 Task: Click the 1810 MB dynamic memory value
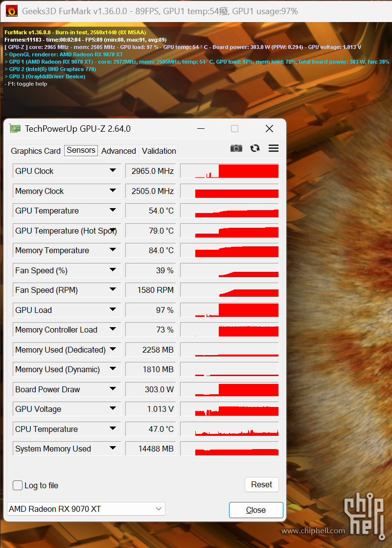[x=151, y=369]
